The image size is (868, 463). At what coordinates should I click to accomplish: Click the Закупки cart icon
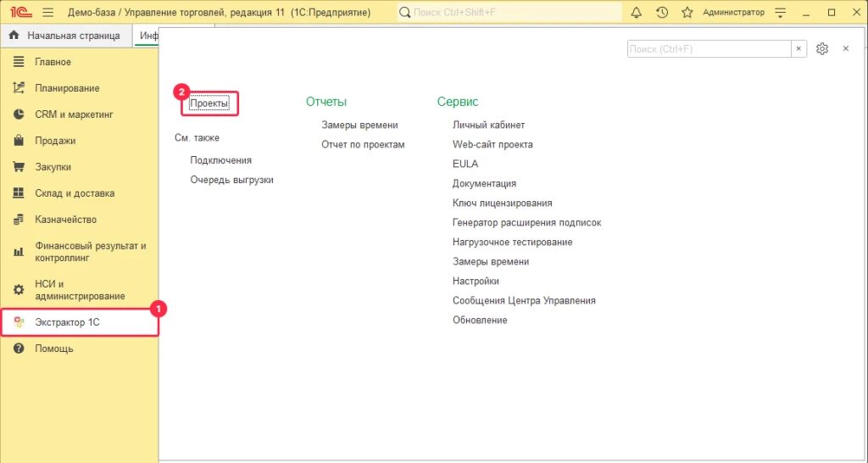pos(19,167)
